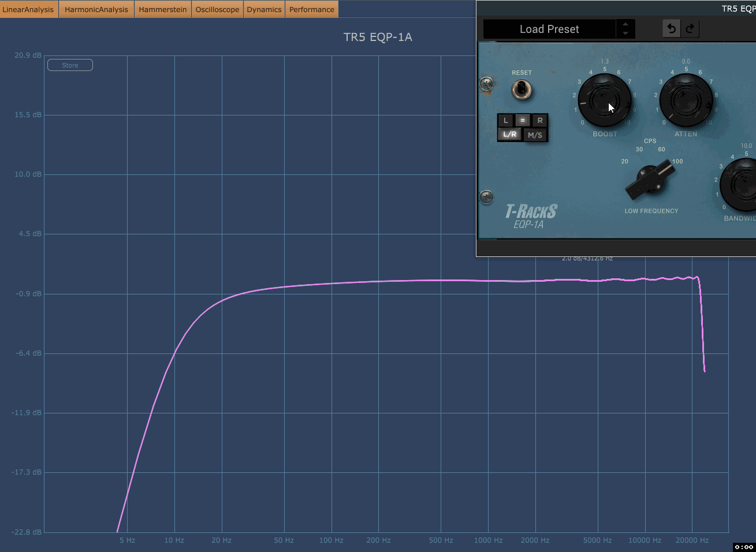Open the LinearAnalysis tab
This screenshot has width=756, height=552.
pos(28,9)
